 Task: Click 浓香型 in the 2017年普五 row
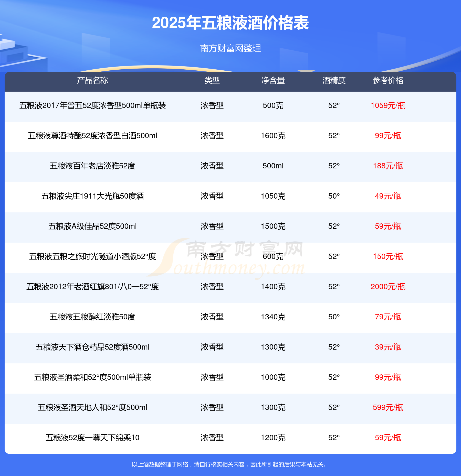pos(212,105)
